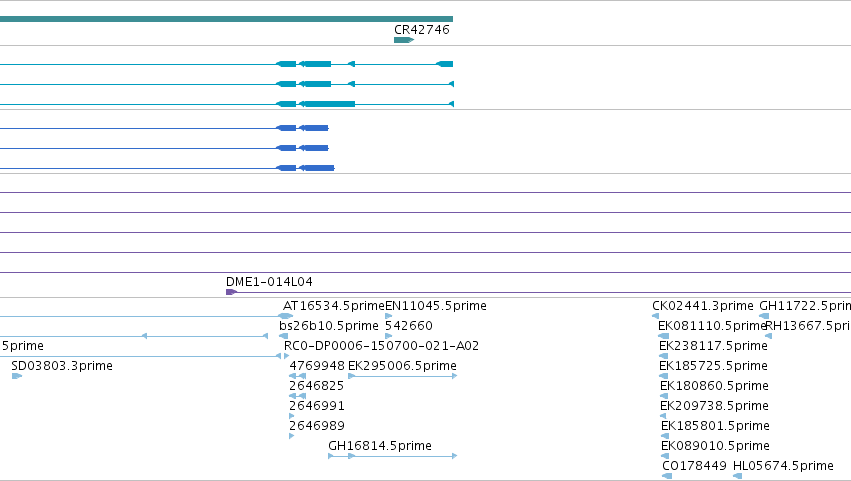Click the GH16814.5prime label
Viewport: 851px width, 481px height.
coord(380,446)
